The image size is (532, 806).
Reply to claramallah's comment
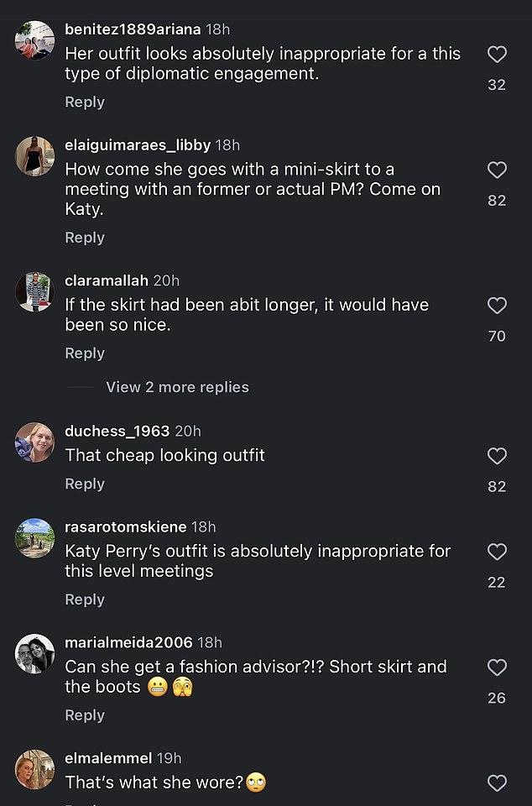click(x=85, y=353)
